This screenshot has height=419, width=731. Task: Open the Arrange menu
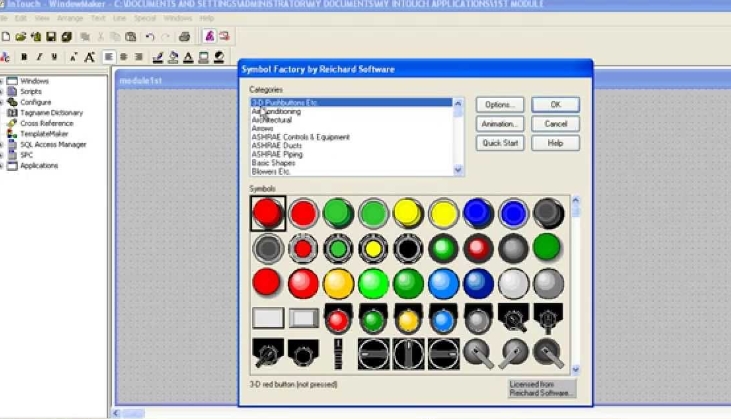70,18
